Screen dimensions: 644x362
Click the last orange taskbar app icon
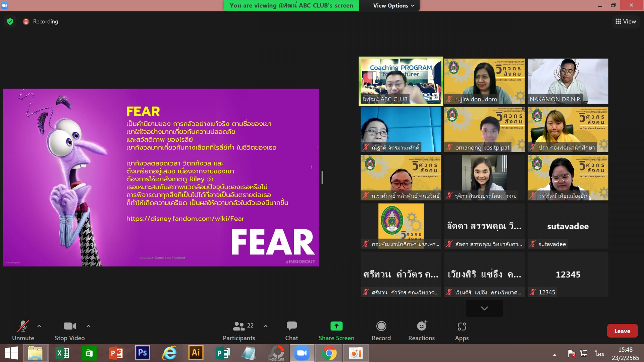[356, 353]
